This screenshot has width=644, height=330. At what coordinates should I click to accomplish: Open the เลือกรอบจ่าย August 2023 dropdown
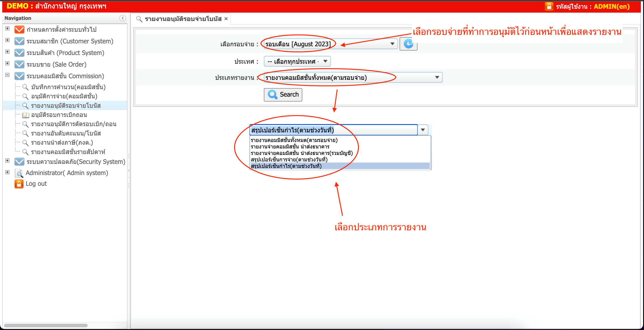(x=392, y=44)
